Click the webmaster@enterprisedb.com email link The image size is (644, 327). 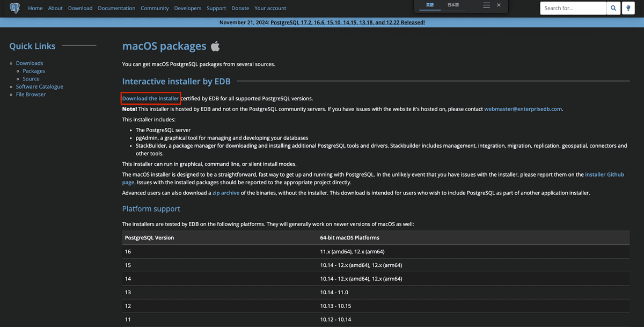coord(523,109)
